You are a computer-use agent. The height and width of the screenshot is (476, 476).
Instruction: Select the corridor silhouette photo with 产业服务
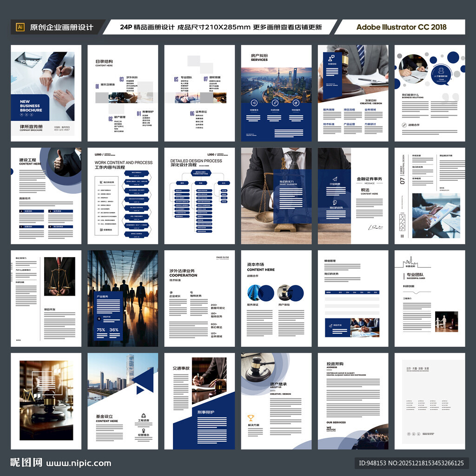click(x=123, y=298)
